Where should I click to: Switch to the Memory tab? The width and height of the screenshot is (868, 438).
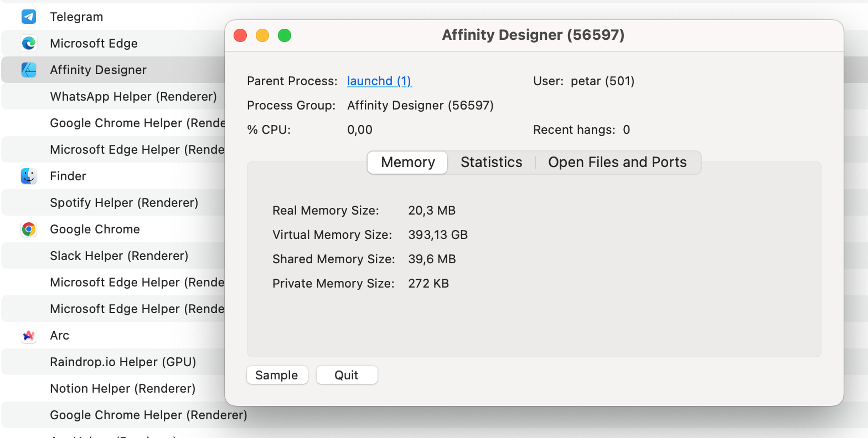coord(407,162)
